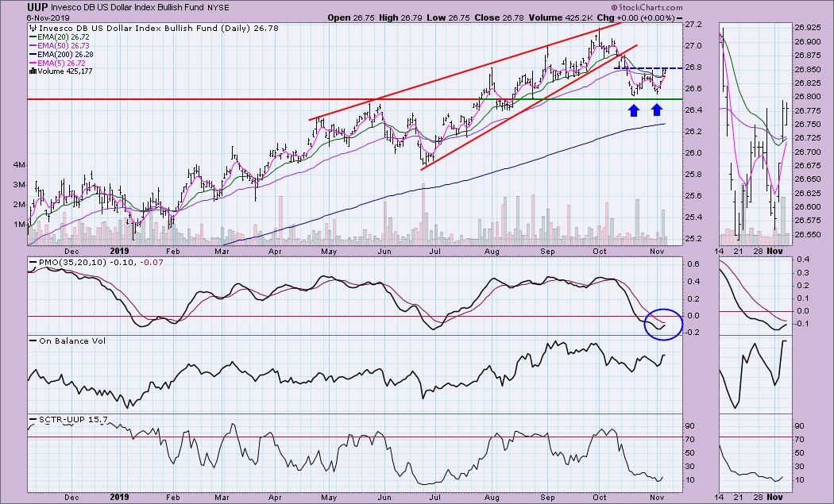Click the 25.6 price axis label

pyautogui.click(x=694, y=195)
